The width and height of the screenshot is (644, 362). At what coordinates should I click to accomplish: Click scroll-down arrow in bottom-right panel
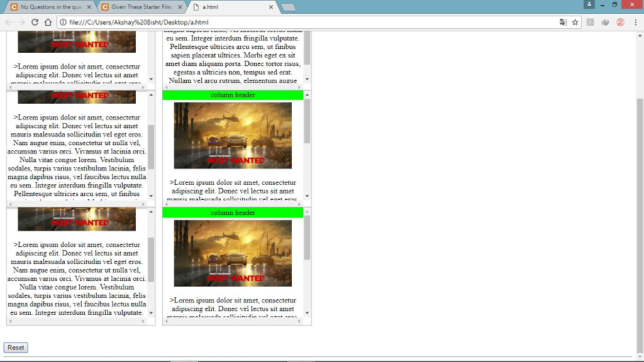307,313
